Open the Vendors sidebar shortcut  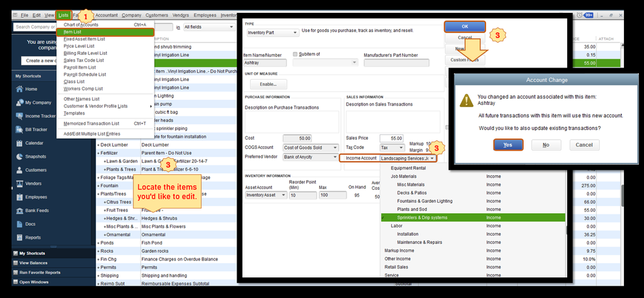pyautogui.click(x=34, y=183)
